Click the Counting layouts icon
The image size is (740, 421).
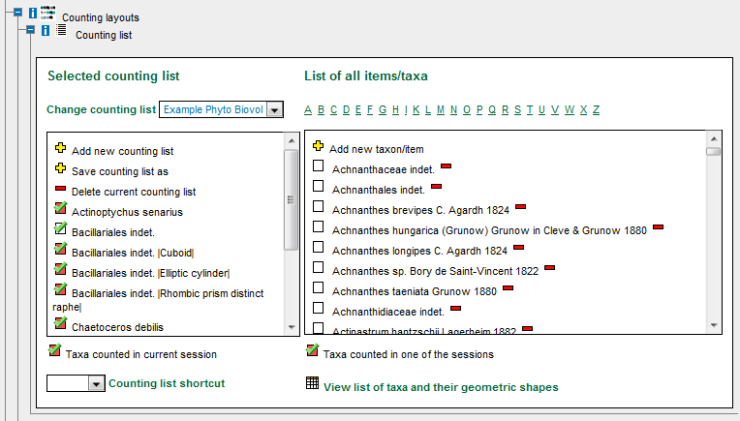click(x=48, y=13)
